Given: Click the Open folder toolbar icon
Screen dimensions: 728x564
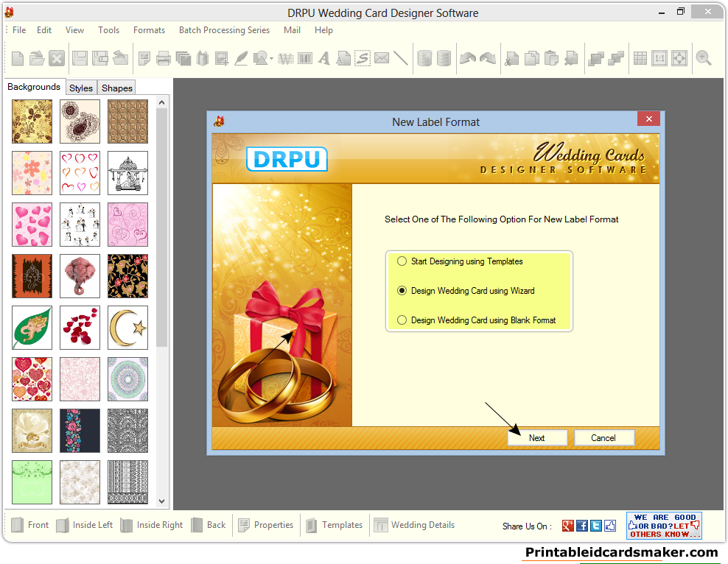Looking at the screenshot, I should click(x=37, y=58).
